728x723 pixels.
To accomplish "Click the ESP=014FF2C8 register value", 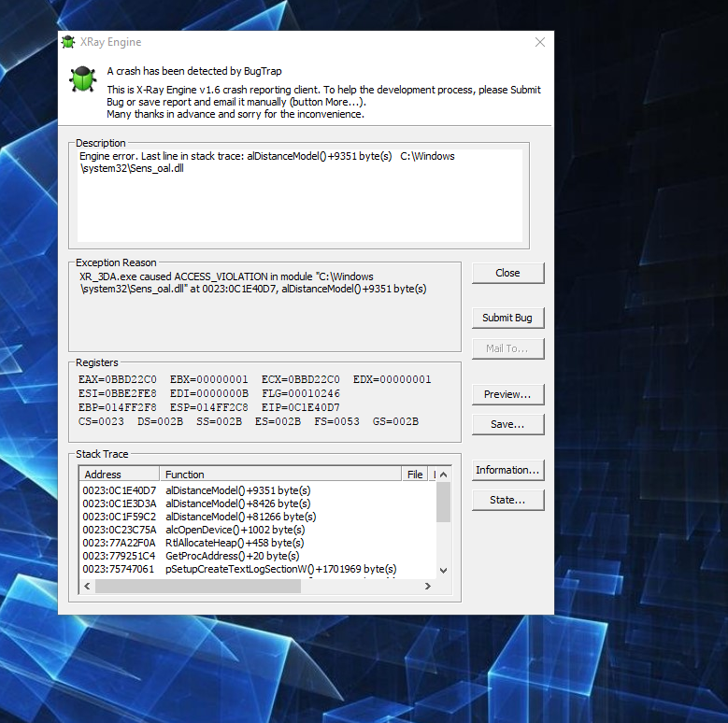I will click(x=209, y=407).
